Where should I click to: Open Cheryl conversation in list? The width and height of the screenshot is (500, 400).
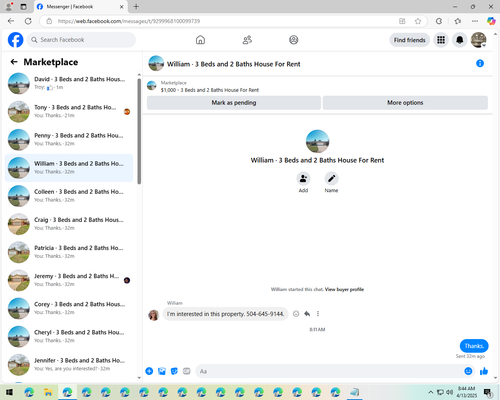click(69, 337)
